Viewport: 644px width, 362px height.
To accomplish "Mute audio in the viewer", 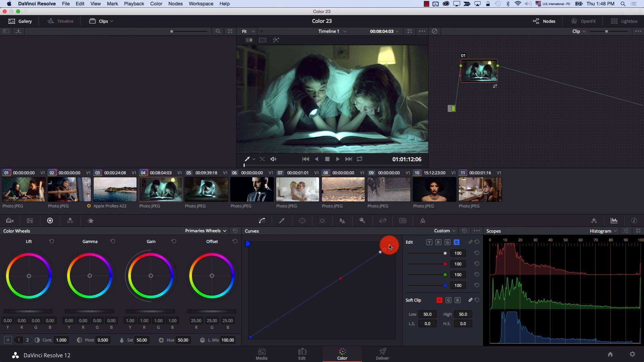I will click(x=273, y=159).
